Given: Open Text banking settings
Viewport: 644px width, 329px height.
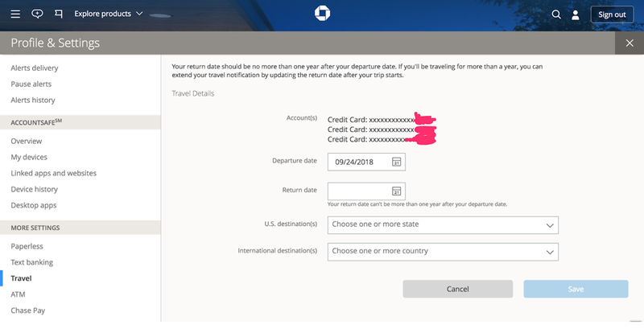Looking at the screenshot, I should click(x=31, y=262).
